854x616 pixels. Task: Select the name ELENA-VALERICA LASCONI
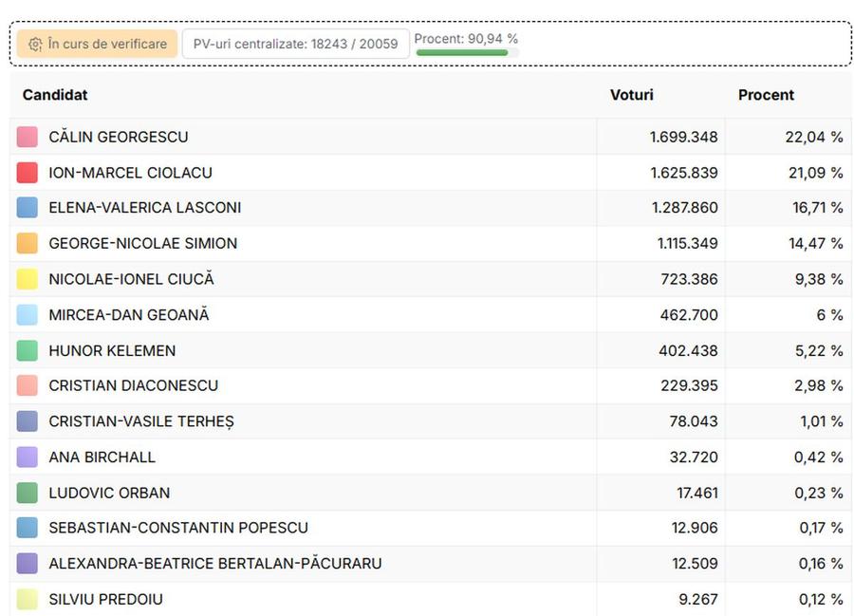(x=145, y=208)
